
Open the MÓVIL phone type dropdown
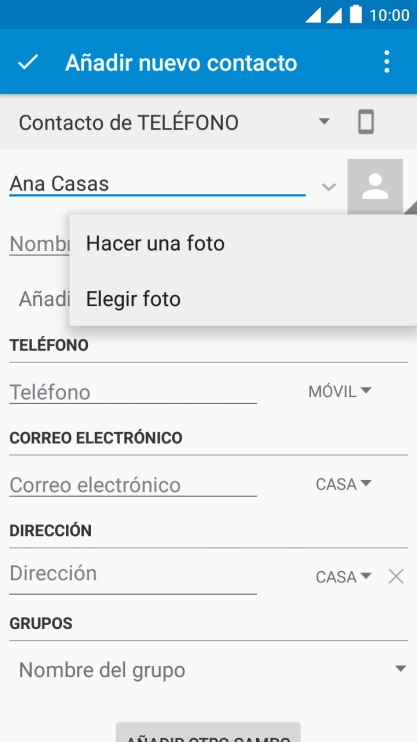coord(340,391)
